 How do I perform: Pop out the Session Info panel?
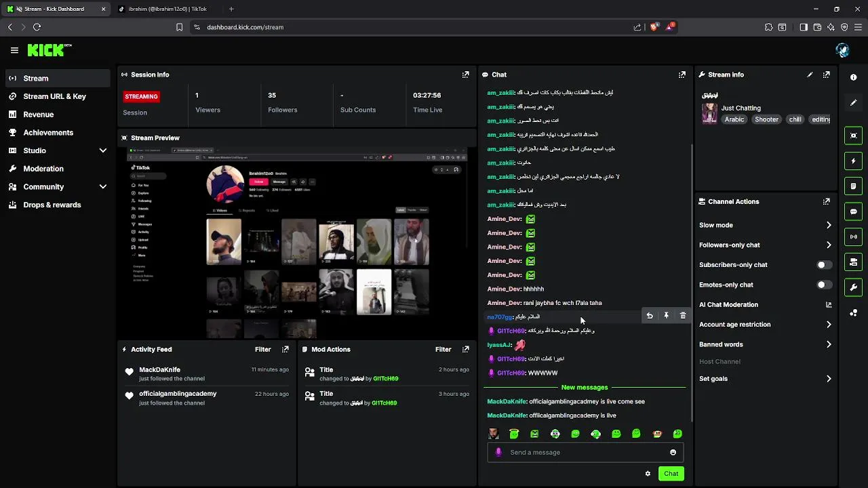(465, 75)
